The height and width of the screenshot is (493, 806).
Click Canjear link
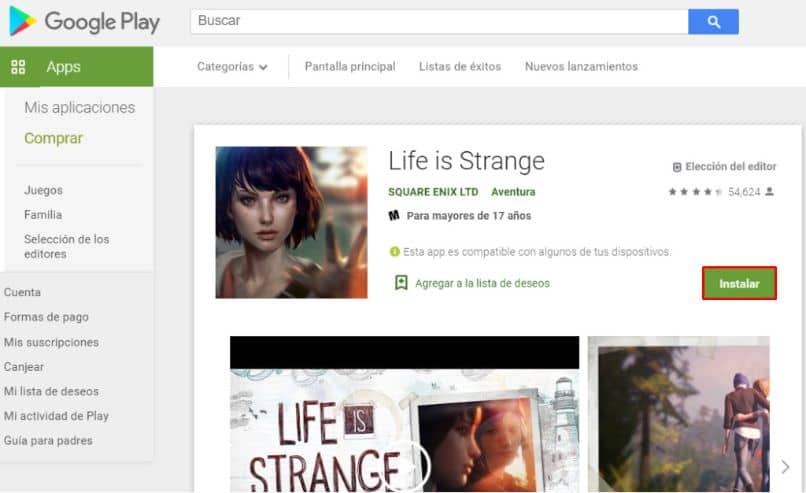(24, 367)
